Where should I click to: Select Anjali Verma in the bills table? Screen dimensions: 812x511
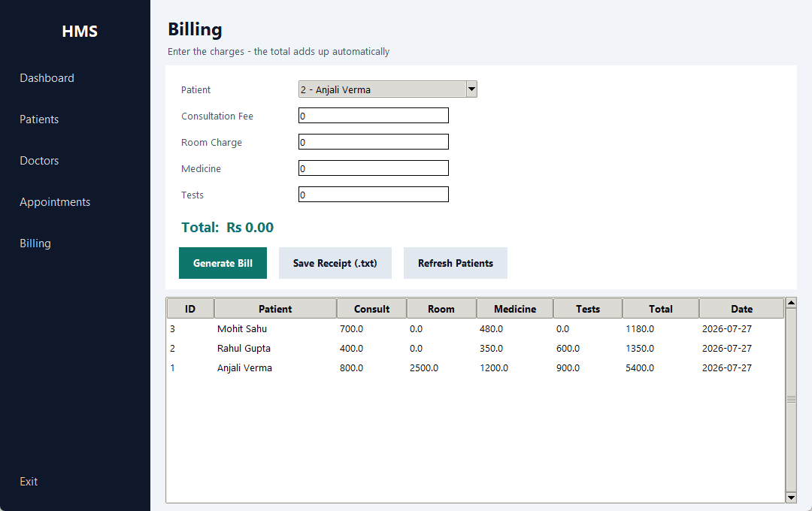(475, 368)
